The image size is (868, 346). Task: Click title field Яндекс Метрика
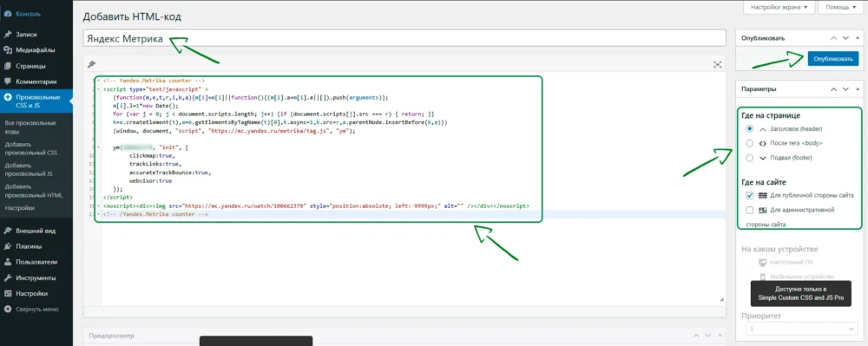tap(404, 38)
